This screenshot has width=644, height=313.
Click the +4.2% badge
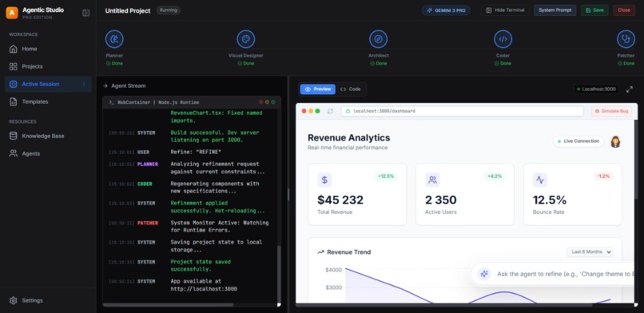coord(495,176)
